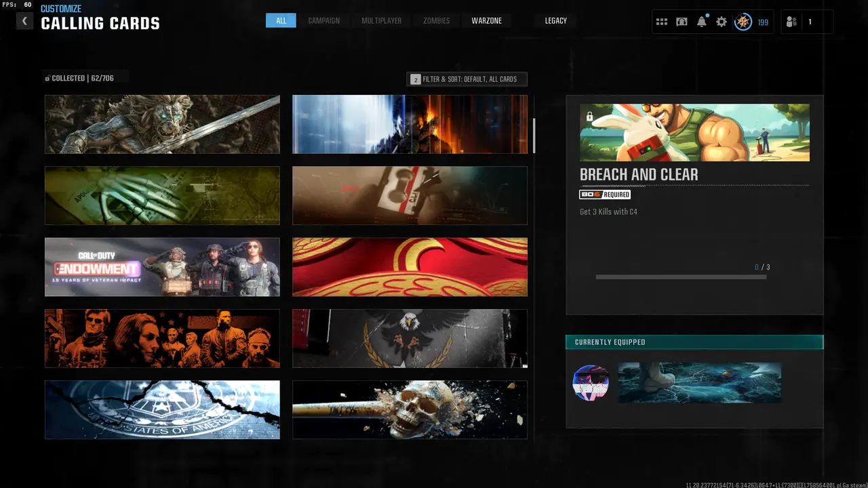Open the party members icon

[x=791, y=22]
